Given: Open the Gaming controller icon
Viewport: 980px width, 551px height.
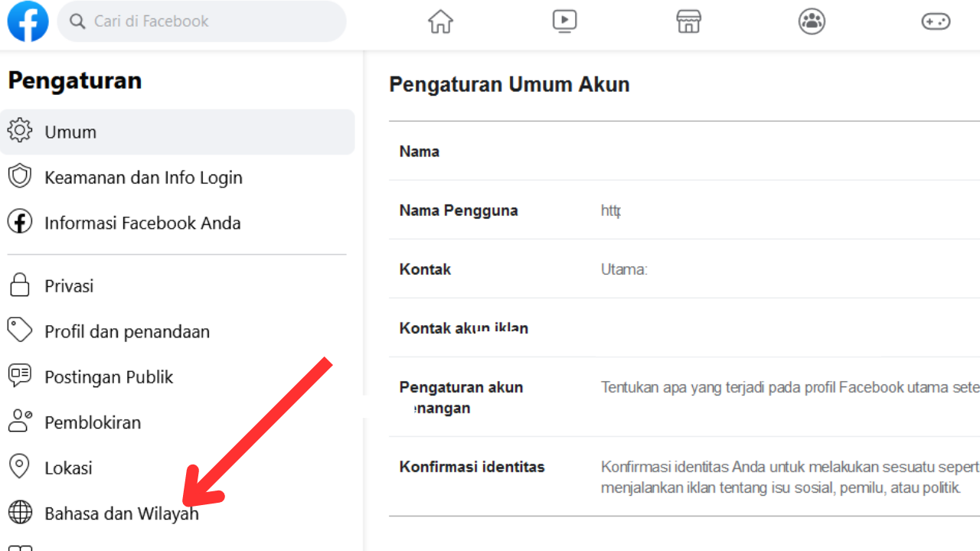Looking at the screenshot, I should tap(936, 21).
